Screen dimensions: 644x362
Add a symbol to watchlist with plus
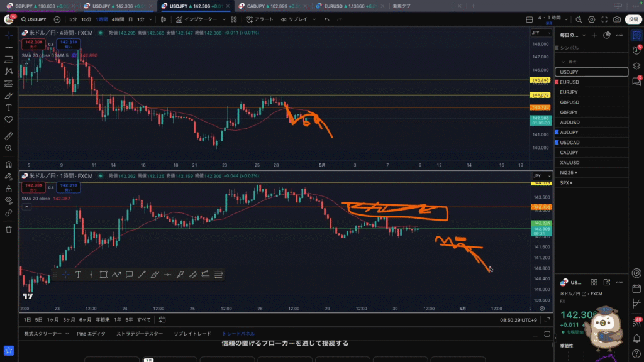click(594, 35)
